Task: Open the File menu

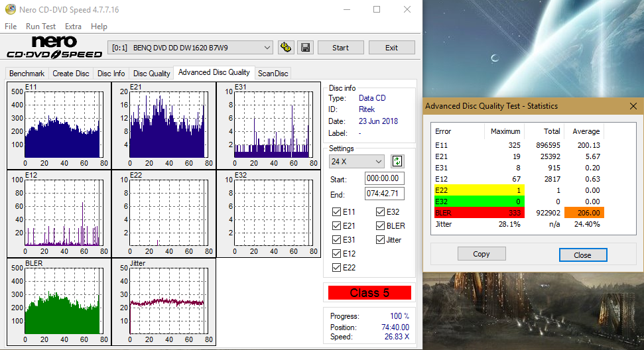Action: [x=11, y=27]
